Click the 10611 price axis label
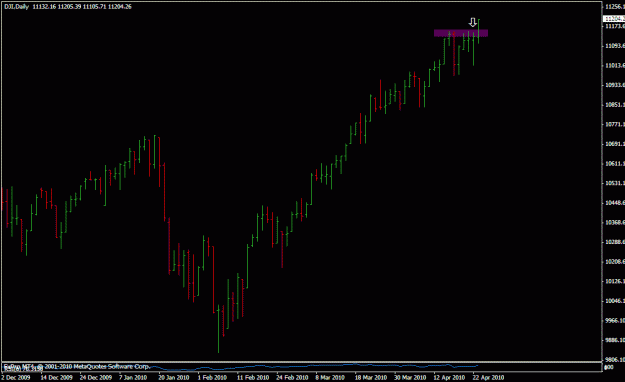This screenshot has height=382, width=625. pos(615,163)
